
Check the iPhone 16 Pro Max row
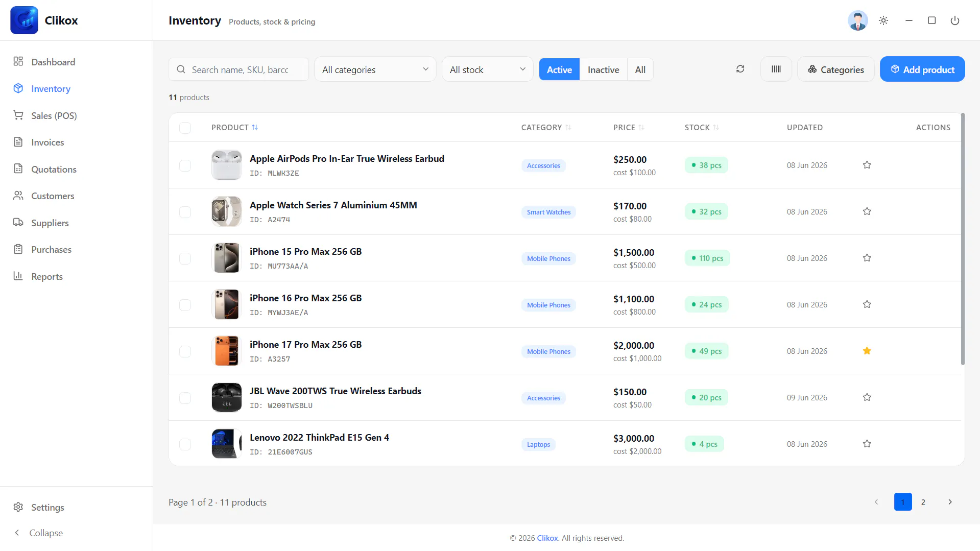(185, 305)
